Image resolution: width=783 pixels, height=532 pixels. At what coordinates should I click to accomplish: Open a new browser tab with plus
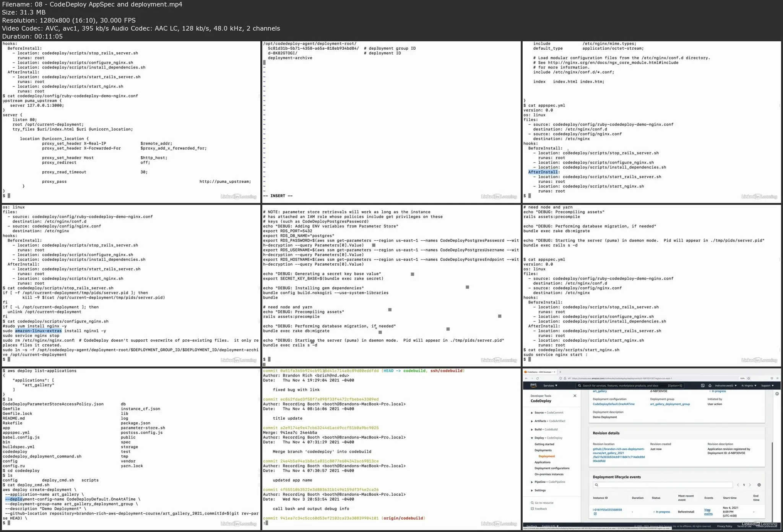pos(560,372)
